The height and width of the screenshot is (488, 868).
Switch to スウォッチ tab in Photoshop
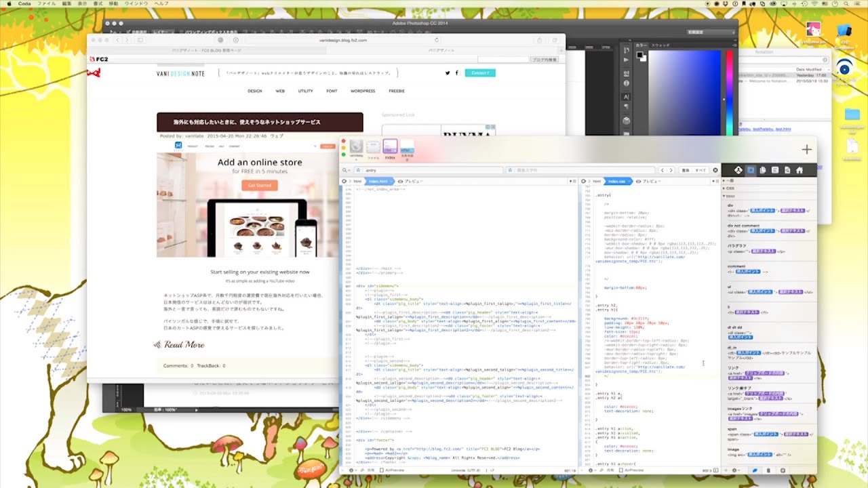[x=660, y=44]
